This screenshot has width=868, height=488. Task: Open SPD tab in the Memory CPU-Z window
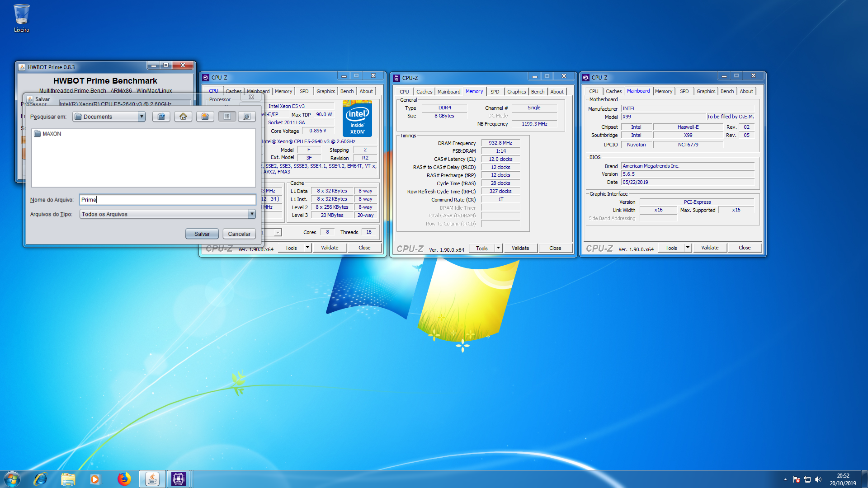[495, 92]
